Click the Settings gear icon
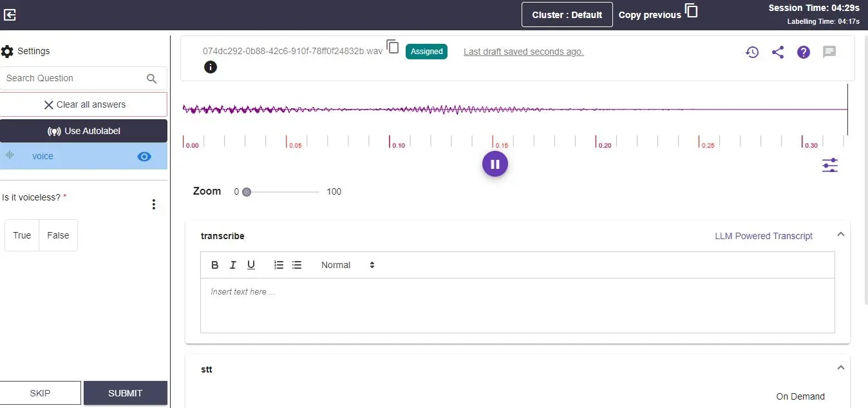 coord(7,52)
